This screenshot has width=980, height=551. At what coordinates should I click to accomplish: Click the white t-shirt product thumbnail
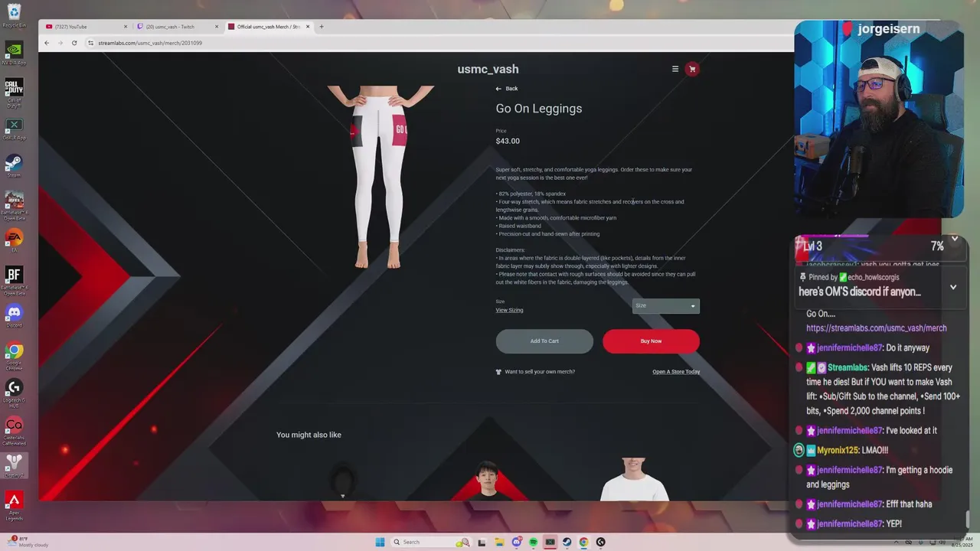pyautogui.click(x=634, y=480)
